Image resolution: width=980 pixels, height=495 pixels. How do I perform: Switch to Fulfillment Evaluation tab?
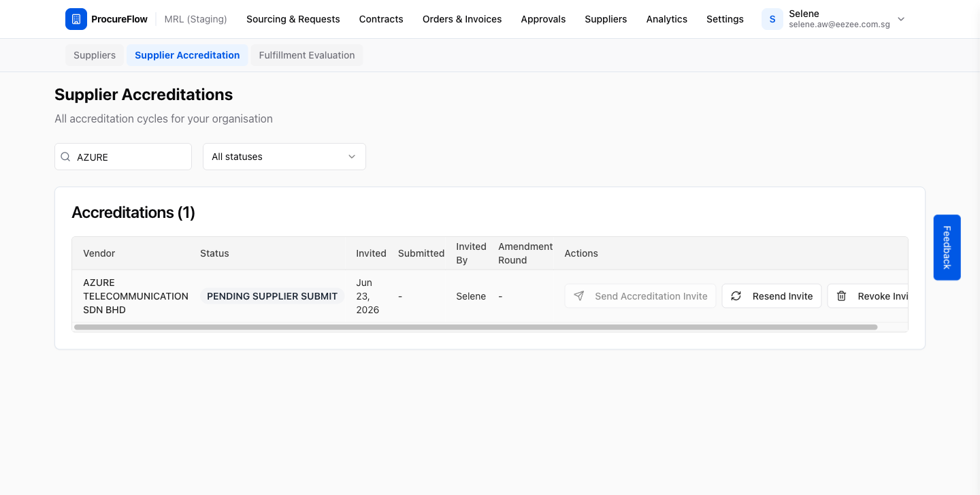click(x=307, y=55)
